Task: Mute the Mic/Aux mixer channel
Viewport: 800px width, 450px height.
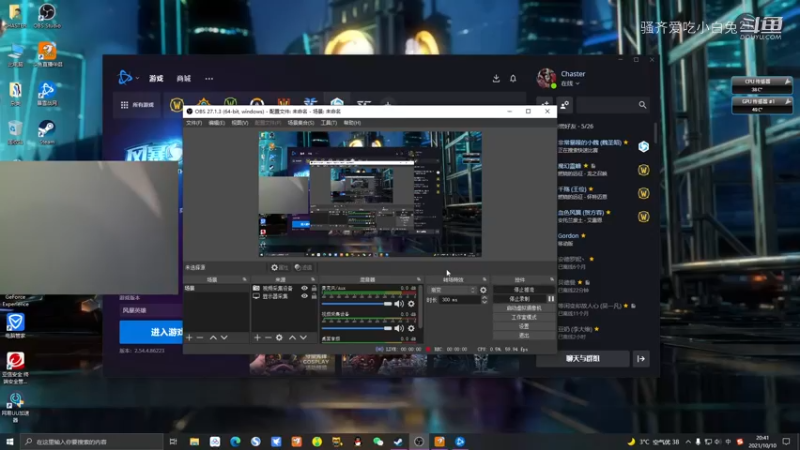Action: tap(399, 304)
